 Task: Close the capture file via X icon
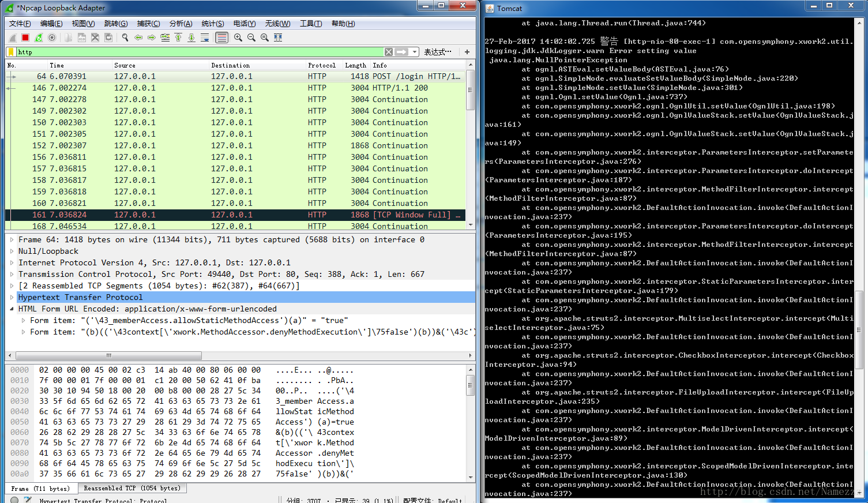click(x=95, y=37)
